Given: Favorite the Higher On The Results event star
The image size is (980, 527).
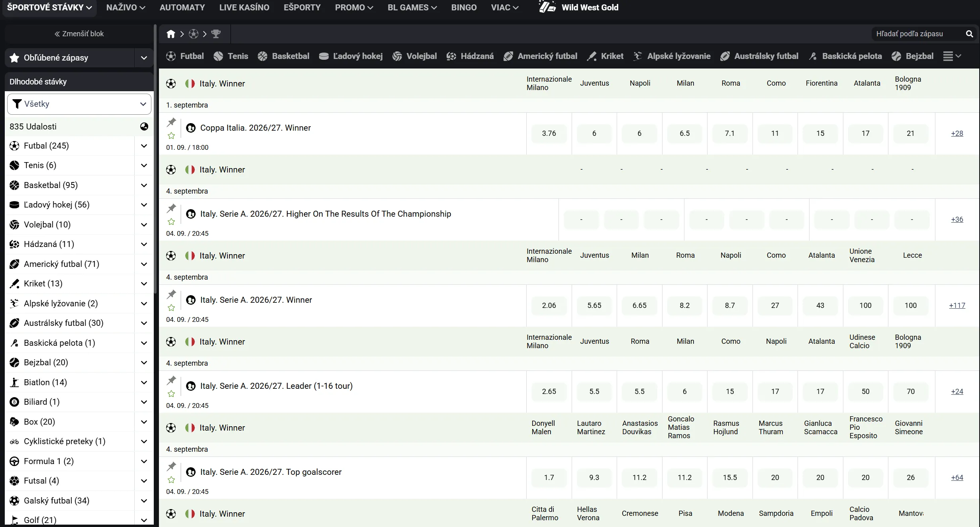Looking at the screenshot, I should pos(171,222).
